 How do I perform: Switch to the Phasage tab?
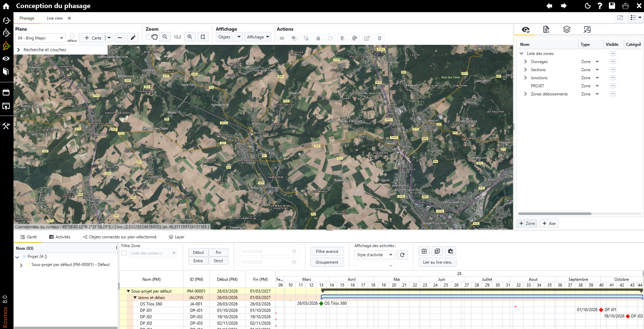coord(27,18)
